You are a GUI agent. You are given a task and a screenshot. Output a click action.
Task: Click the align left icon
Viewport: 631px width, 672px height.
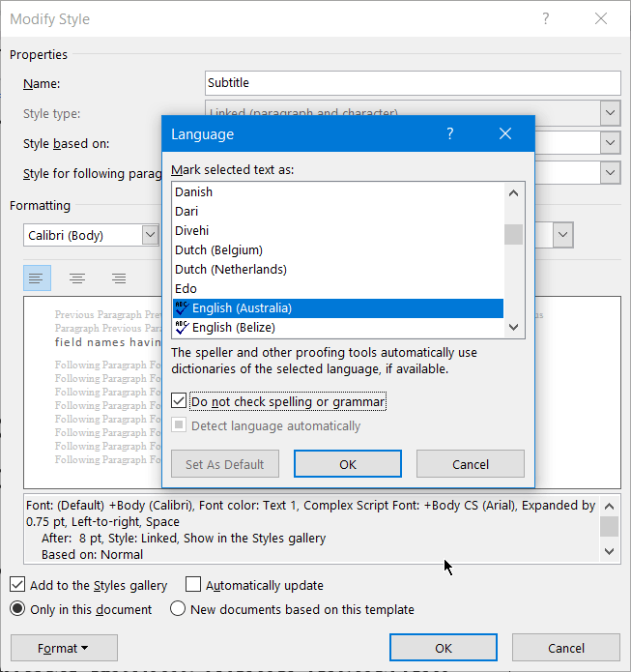[37, 278]
